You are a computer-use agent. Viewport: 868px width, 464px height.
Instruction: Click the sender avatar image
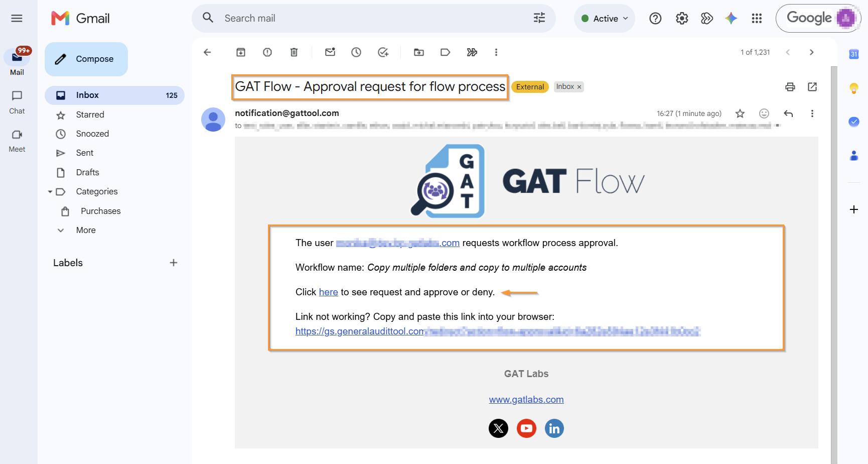pyautogui.click(x=213, y=120)
